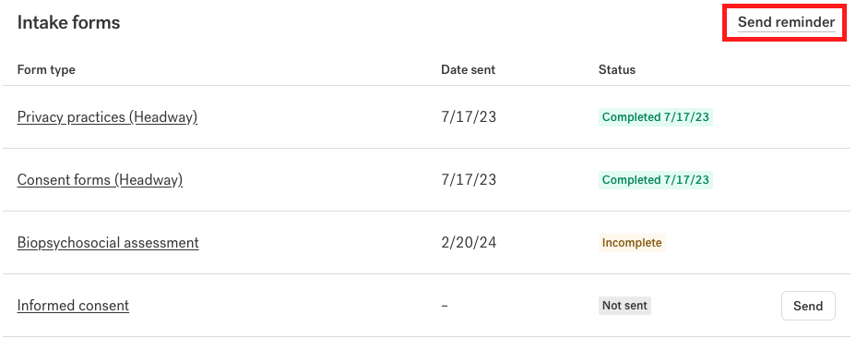Click the Send reminder link
This screenshot has width=868, height=351.
786,23
